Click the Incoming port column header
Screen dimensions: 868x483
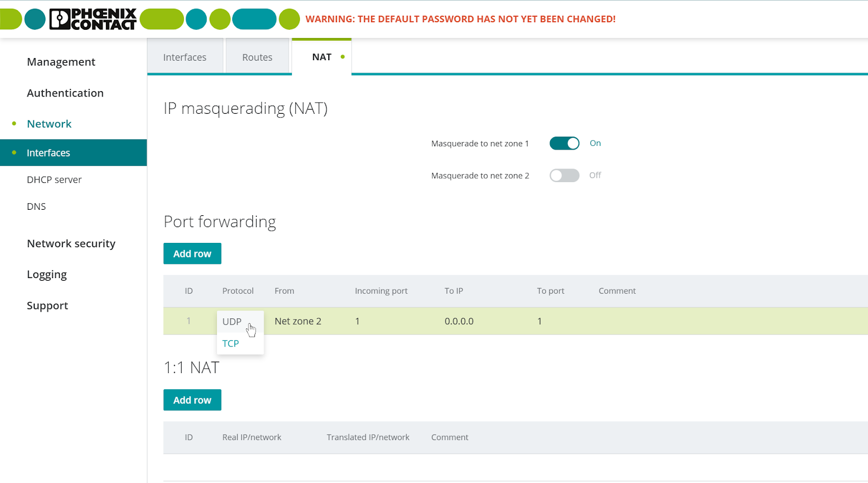381,291
